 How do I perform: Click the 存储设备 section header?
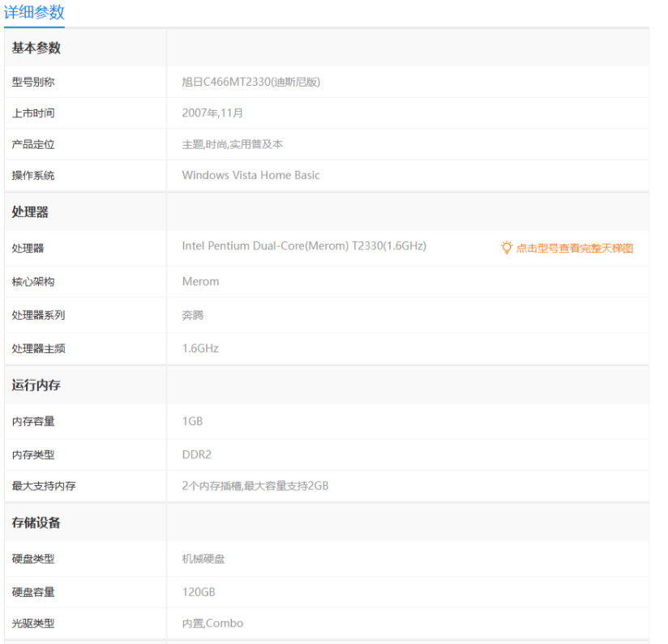click(36, 522)
